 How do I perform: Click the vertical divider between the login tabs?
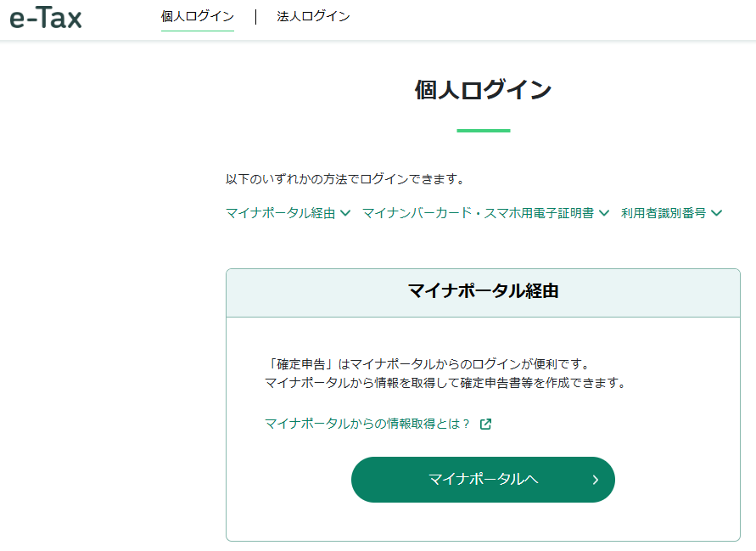(255, 17)
